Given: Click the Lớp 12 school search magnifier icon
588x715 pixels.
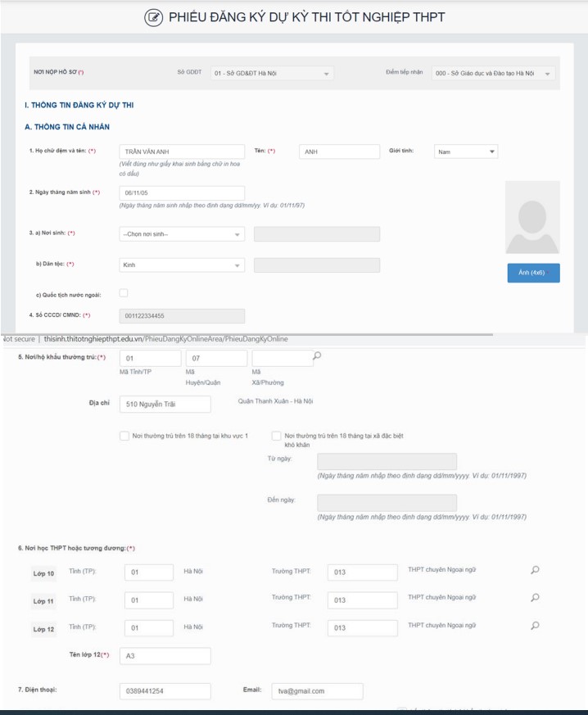Looking at the screenshot, I should [x=535, y=626].
